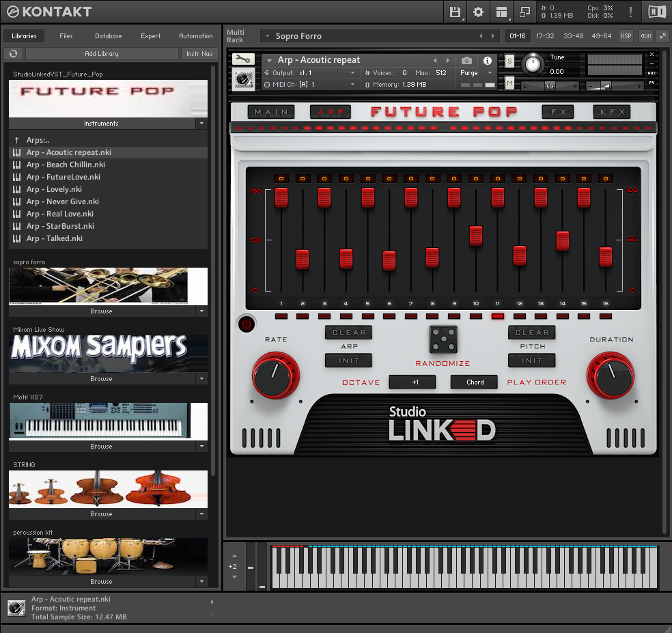The width and height of the screenshot is (672, 633).
Task: Toggle the AUX label on instrument header
Action: (652, 73)
